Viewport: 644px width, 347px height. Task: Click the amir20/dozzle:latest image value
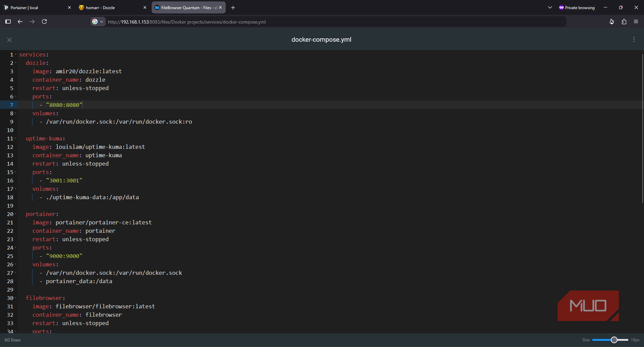click(x=89, y=71)
